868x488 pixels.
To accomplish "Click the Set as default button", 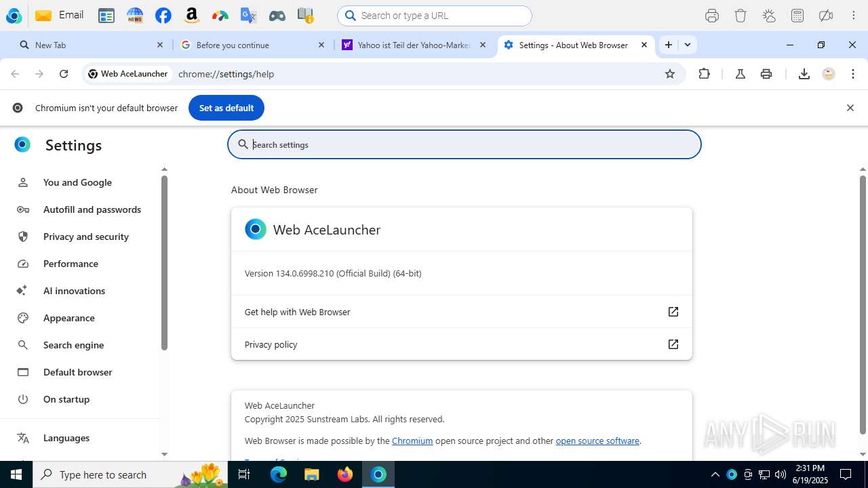I will 226,108.
